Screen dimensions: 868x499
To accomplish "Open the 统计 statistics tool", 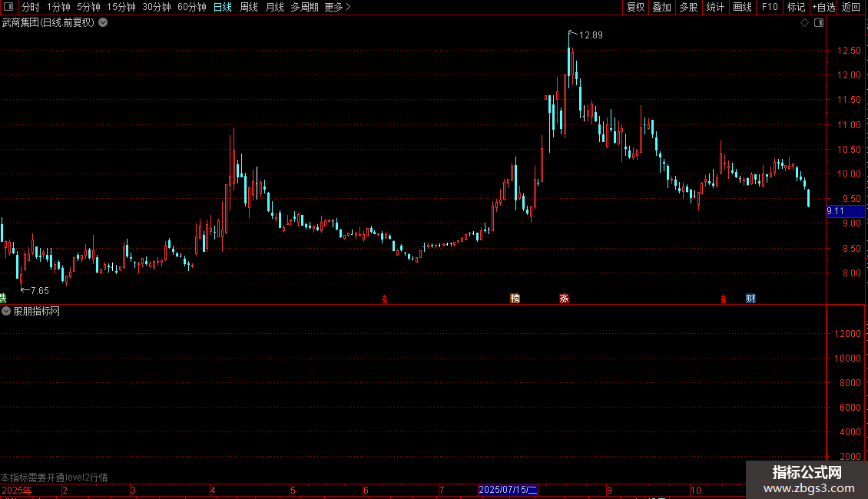I will coord(715,7).
